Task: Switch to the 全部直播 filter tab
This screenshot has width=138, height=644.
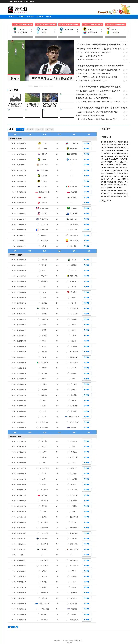Action: coord(30,129)
